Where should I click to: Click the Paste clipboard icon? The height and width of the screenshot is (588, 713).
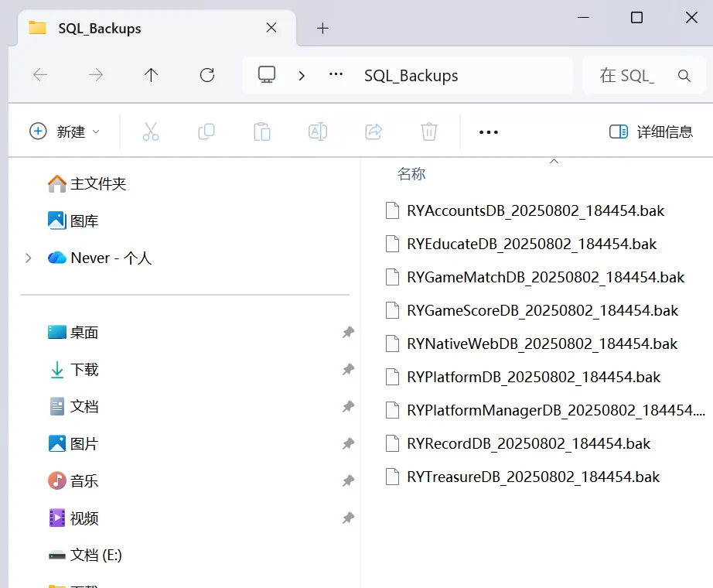pos(262,132)
